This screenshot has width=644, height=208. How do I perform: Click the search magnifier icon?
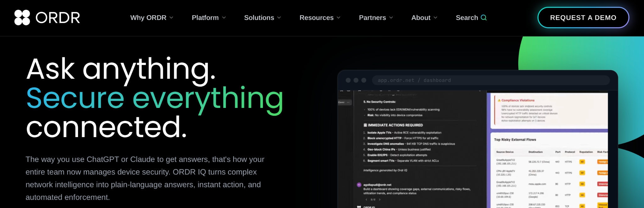click(x=484, y=18)
